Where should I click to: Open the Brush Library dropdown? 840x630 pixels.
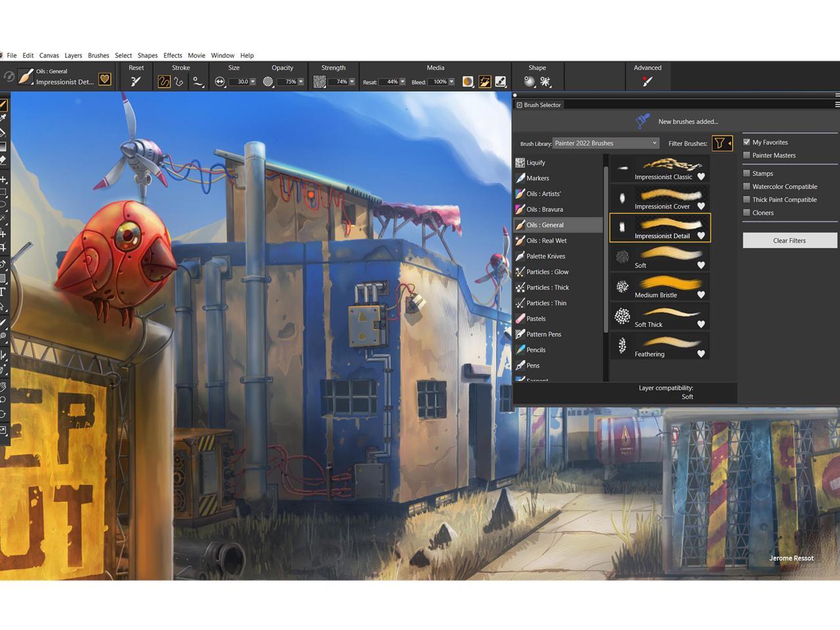(x=606, y=143)
